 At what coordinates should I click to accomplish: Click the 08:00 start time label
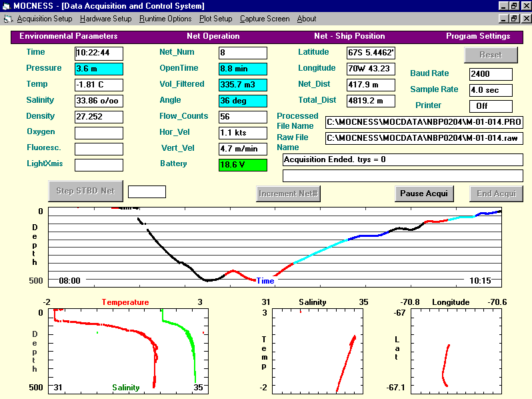click(x=69, y=281)
